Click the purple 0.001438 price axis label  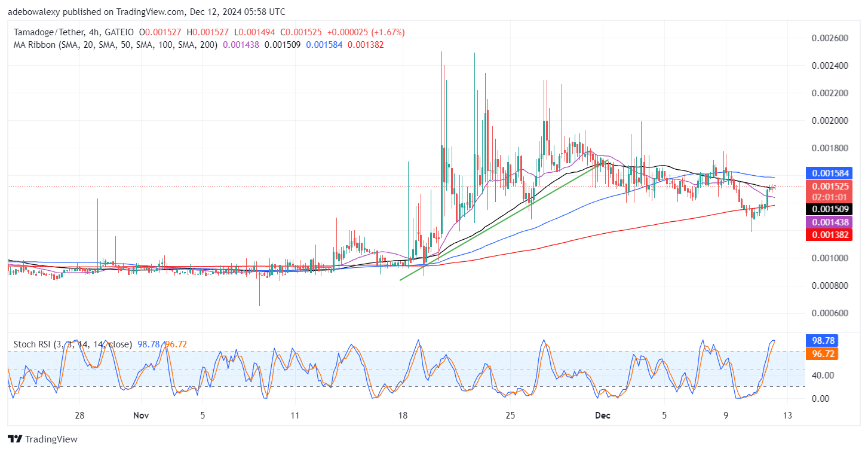(828, 222)
